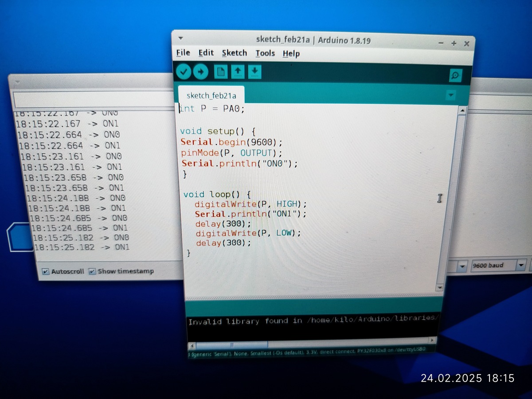Open the 9600 baud dropdown in Serial Monitor

(498, 265)
